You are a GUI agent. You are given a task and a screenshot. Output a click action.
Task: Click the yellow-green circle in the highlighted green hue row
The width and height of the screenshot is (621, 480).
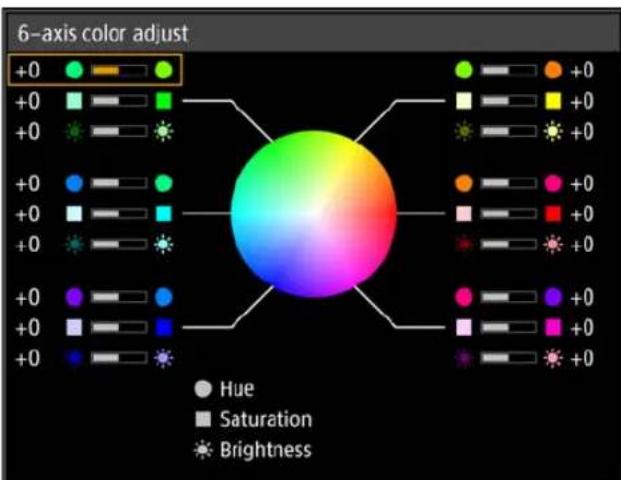[164, 70]
